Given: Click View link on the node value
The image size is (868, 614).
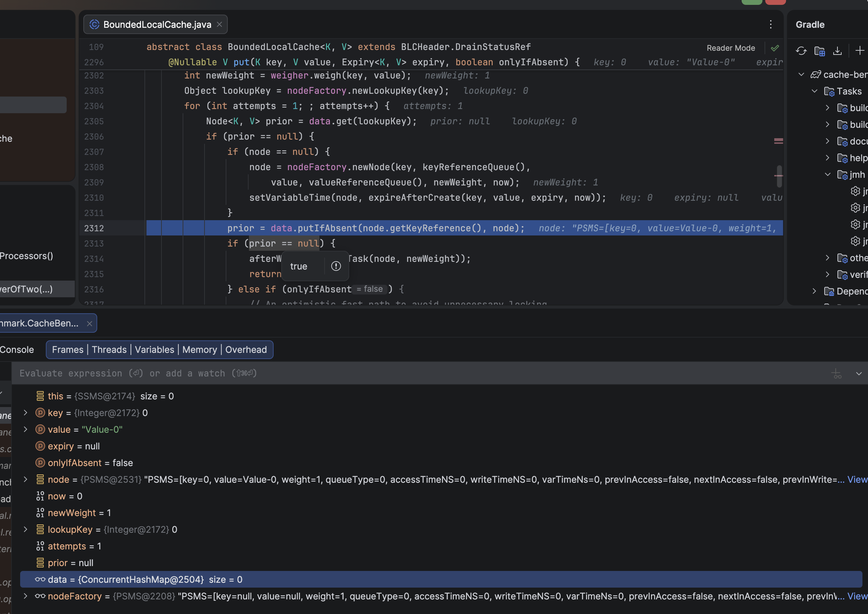Looking at the screenshot, I should (x=857, y=479).
